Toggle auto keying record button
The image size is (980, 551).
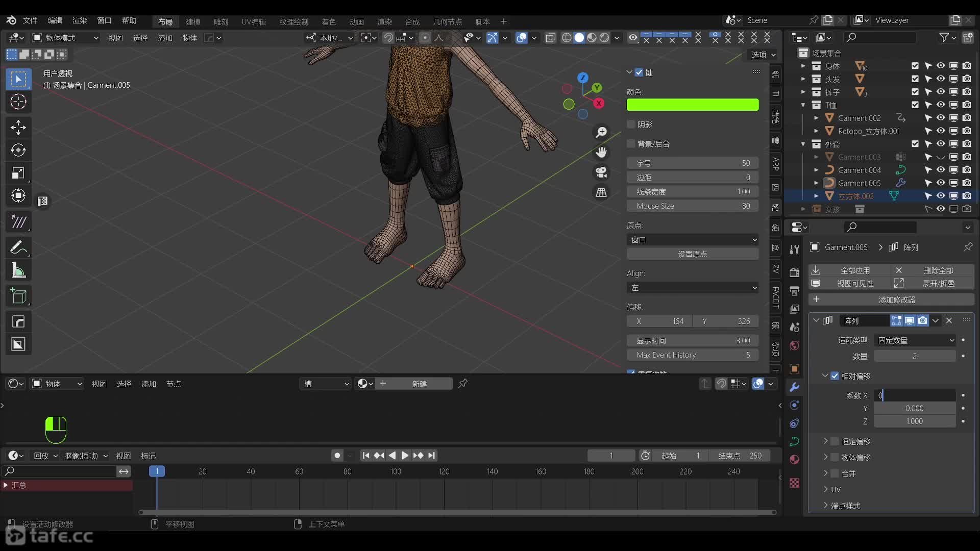337,456
